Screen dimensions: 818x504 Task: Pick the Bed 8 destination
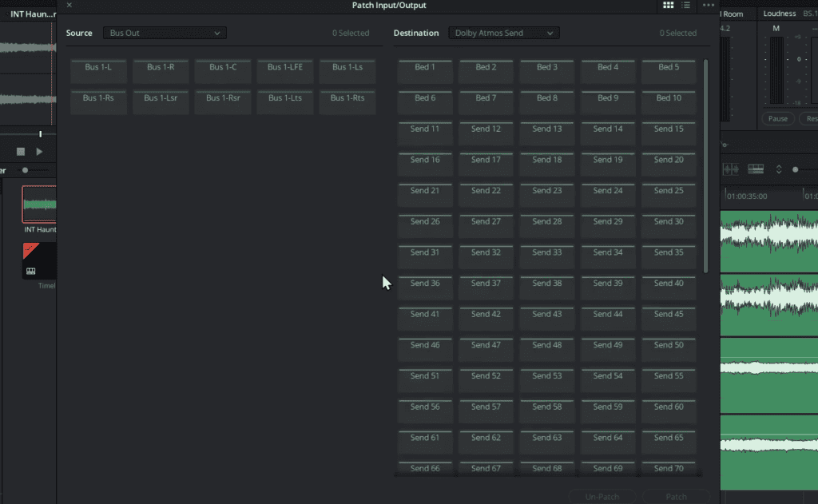[547, 102]
